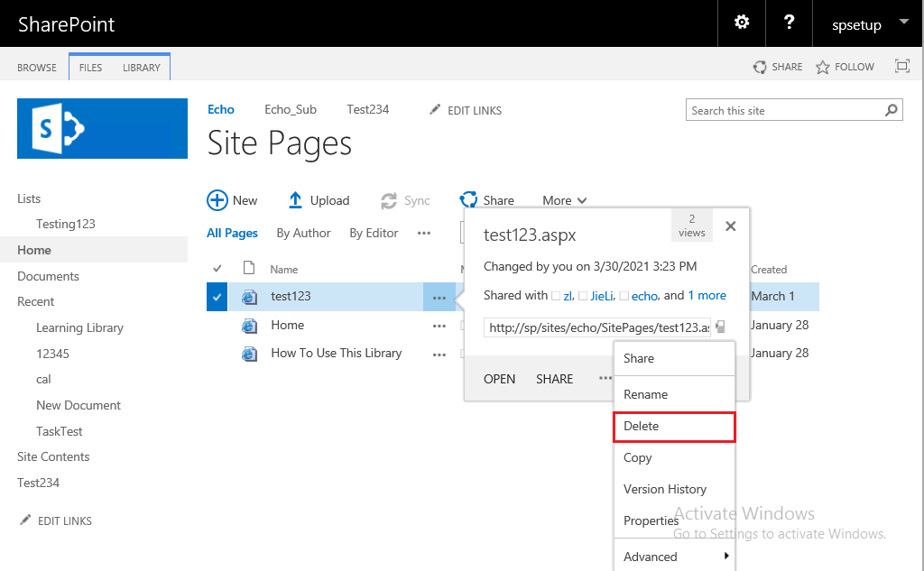Screen dimensions: 924x571
Task: Click the search magnifier icon
Action: tap(892, 110)
